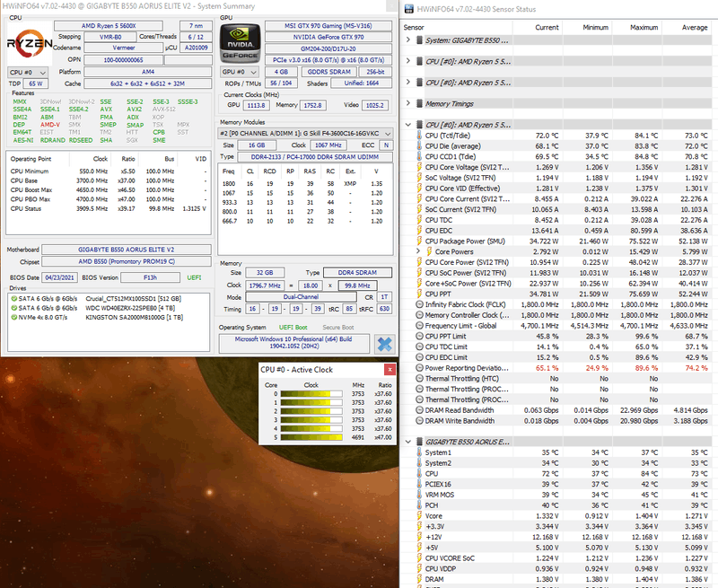Click bolt icon next to Core Powers
718x588 pixels.
click(429, 251)
